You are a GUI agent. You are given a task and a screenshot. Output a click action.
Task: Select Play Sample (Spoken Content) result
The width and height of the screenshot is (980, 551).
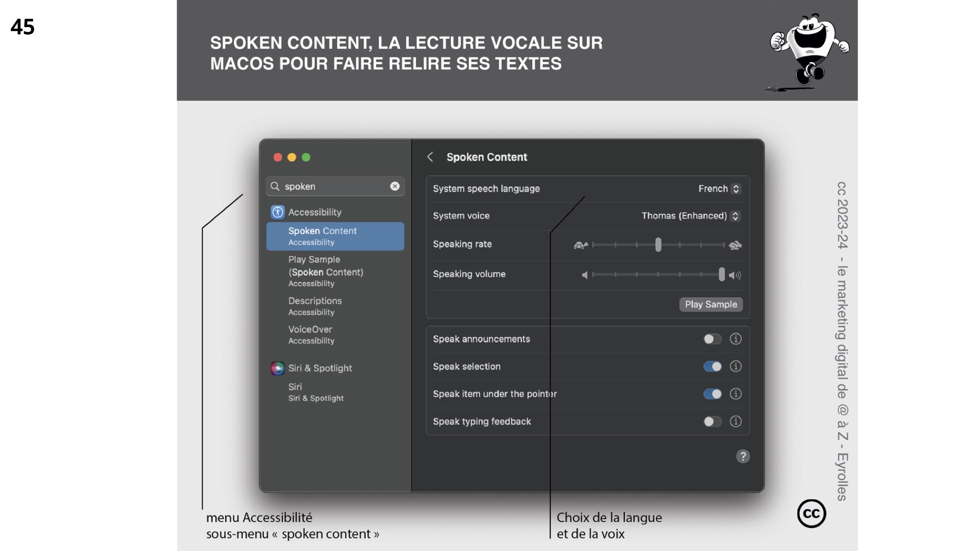point(335,271)
